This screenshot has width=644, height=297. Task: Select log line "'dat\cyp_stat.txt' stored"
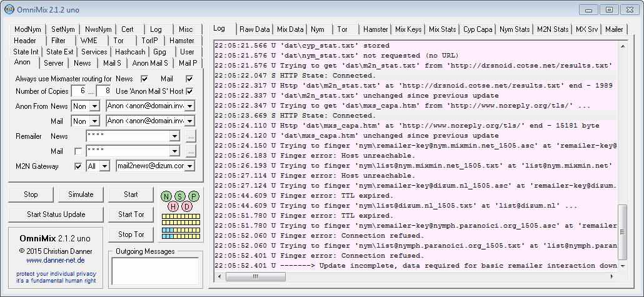(416, 45)
